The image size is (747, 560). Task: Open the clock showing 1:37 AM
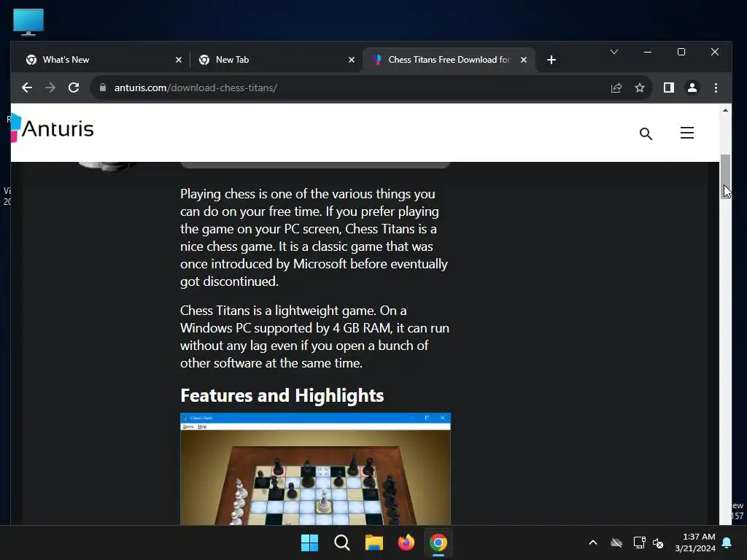(695, 542)
